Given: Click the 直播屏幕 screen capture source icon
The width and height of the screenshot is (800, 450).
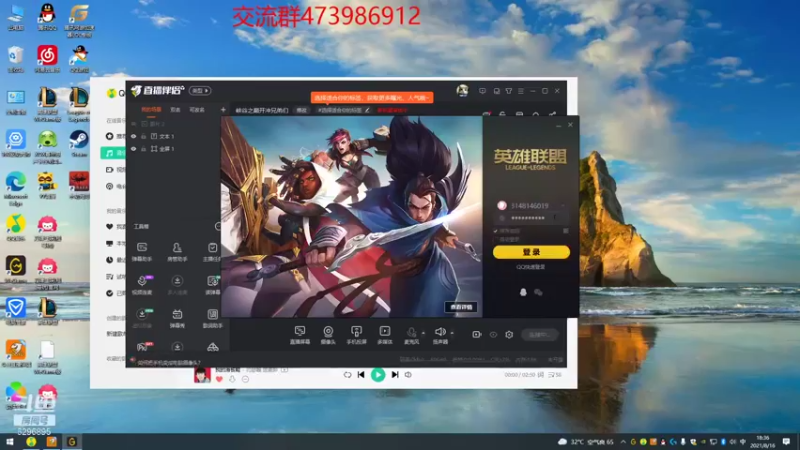Looking at the screenshot, I should pyautogui.click(x=300, y=332).
